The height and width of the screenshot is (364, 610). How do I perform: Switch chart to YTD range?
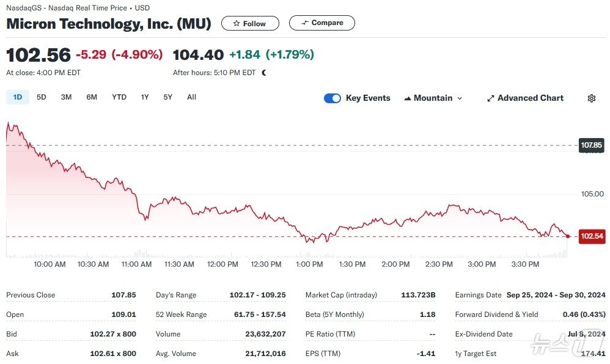(119, 97)
